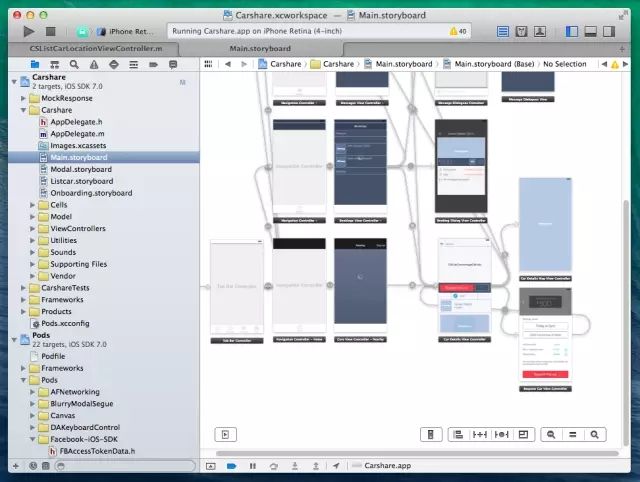Click the Run (play) button
The height and width of the screenshot is (482, 640).
tap(28, 32)
